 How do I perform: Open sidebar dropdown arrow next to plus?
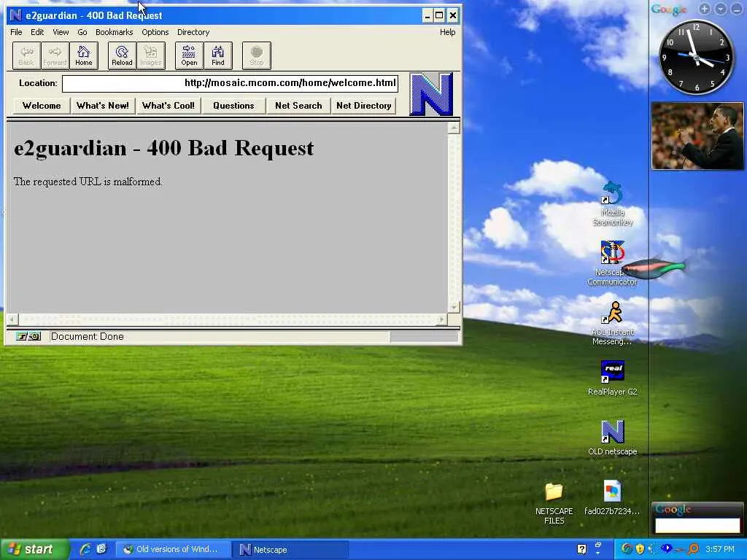click(x=720, y=9)
